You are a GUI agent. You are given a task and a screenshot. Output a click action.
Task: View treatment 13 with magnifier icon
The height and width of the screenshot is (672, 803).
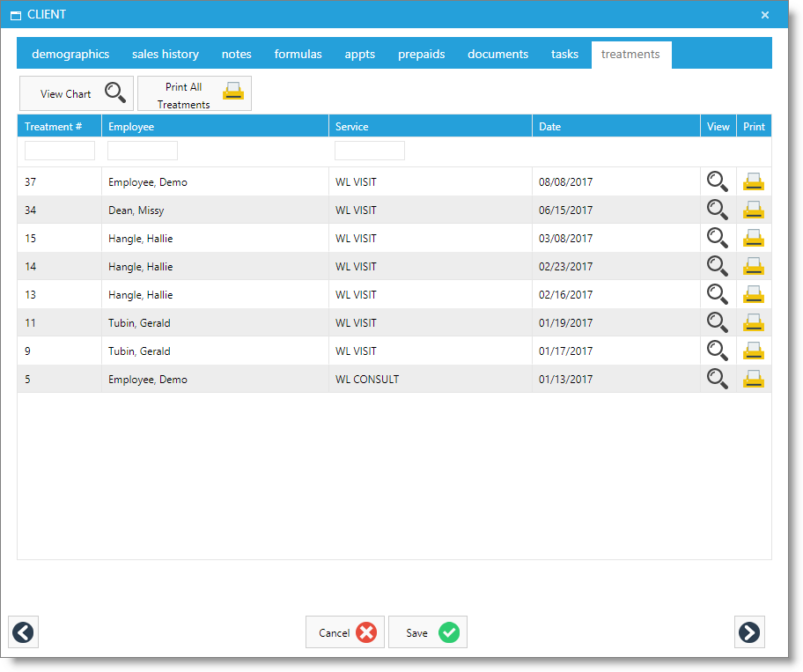(718, 294)
